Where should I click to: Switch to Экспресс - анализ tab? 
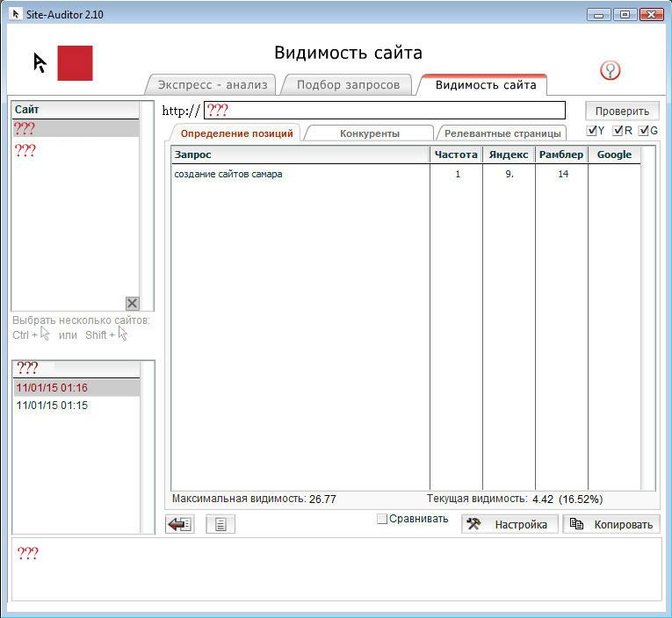211,85
